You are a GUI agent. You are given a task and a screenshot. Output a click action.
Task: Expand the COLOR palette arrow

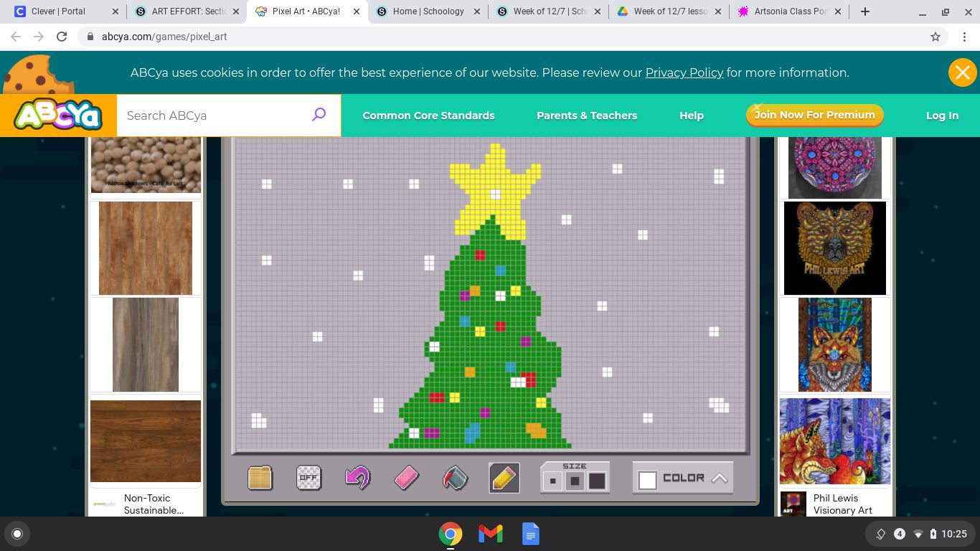pyautogui.click(x=719, y=479)
